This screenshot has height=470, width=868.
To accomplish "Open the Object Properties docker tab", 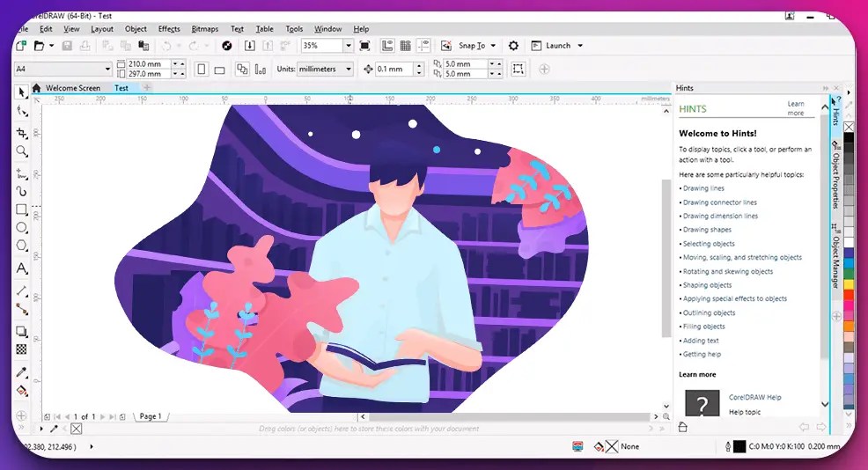I will 835,175.
